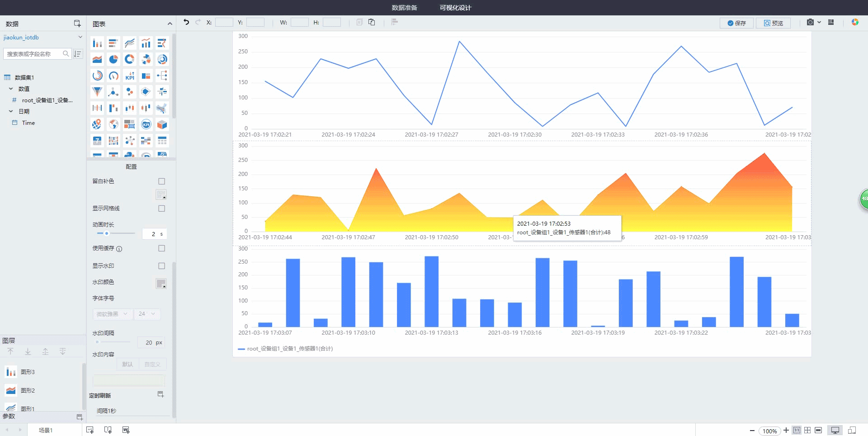The width and height of the screenshot is (868, 436).
Task: Click the 保存 button to save
Action: click(736, 23)
